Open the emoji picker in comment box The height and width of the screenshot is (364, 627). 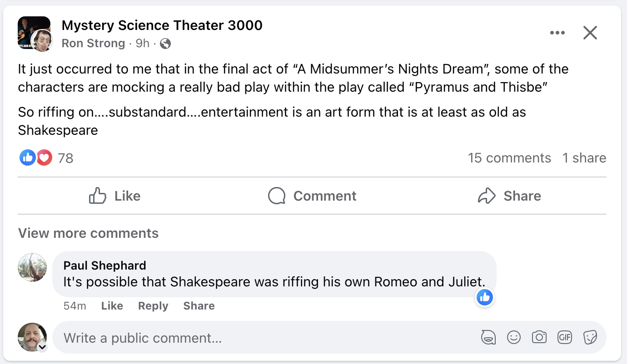(514, 337)
